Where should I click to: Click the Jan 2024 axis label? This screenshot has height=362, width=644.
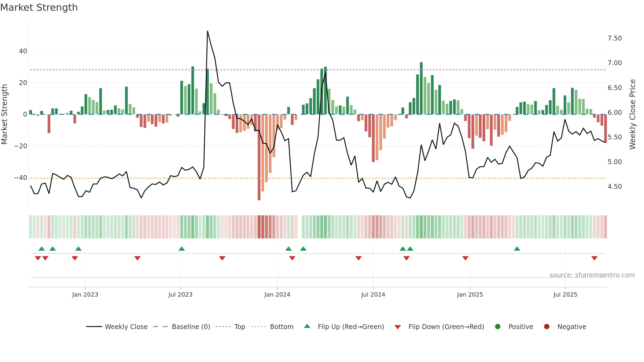click(x=277, y=294)
